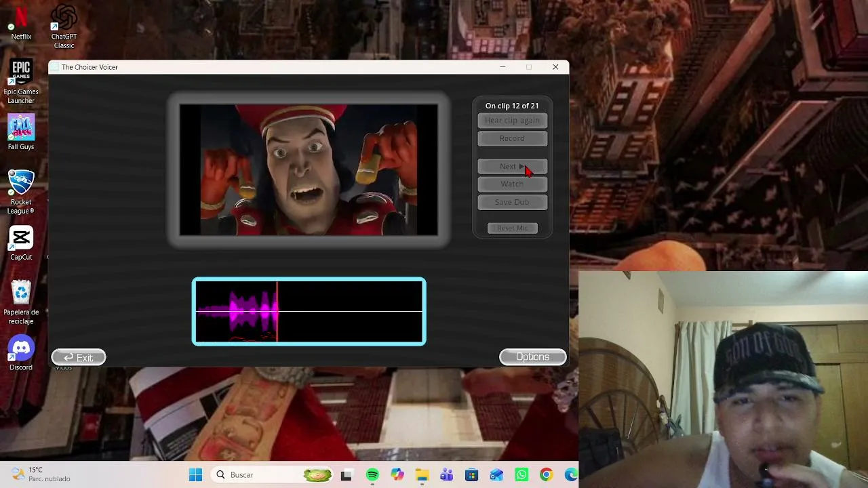
Task: Minimize The Choicer Voicer window
Action: tap(502, 67)
